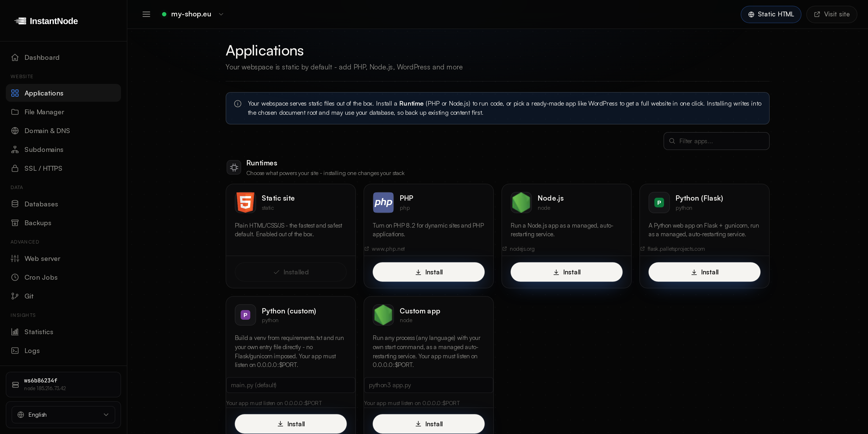Open Web server settings
Screen dimensions: 868x434
click(63, 258)
